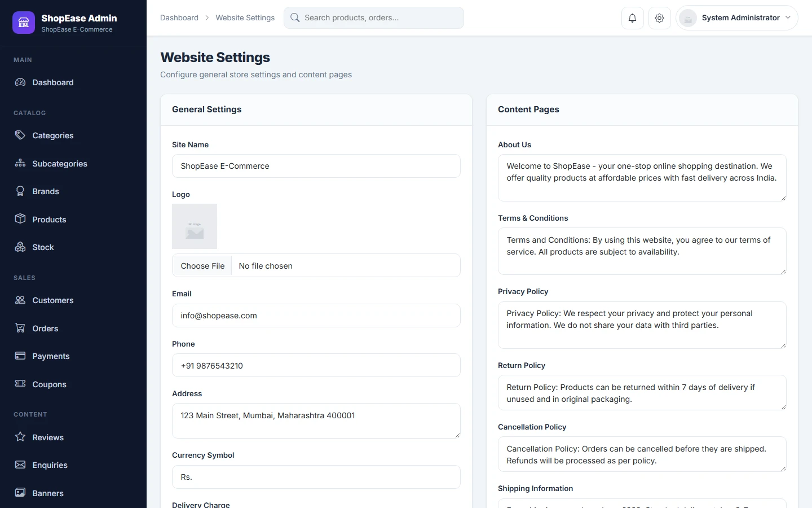Click the Address text area
The height and width of the screenshot is (508, 812).
[316, 421]
